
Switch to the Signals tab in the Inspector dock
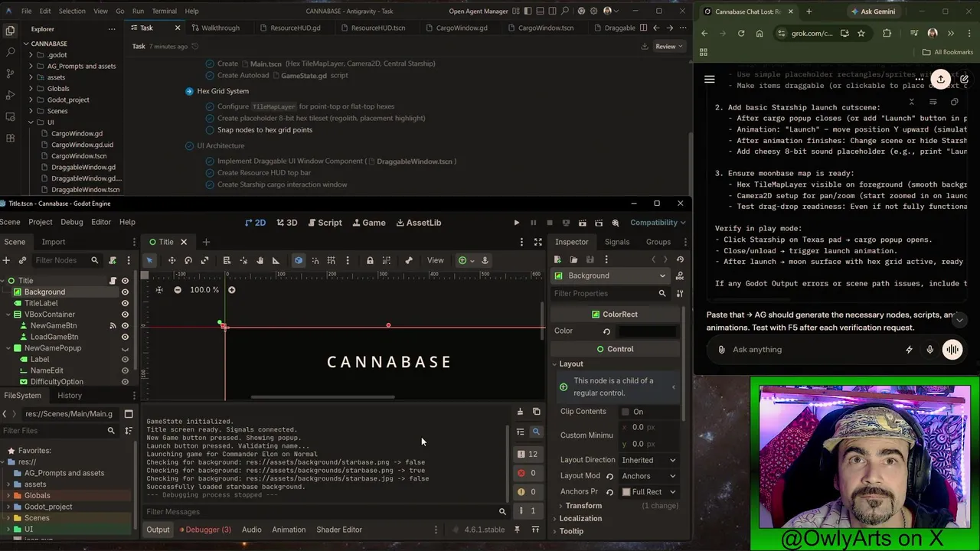[x=616, y=242]
